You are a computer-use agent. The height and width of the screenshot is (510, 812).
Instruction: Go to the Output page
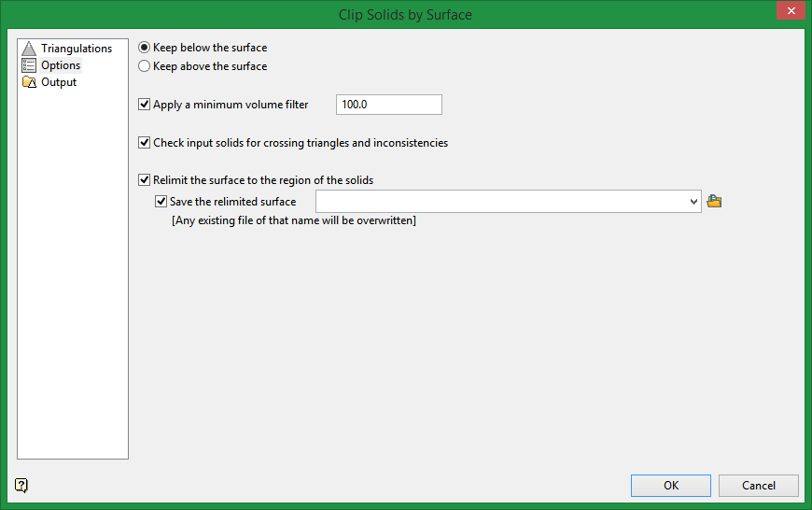(59, 82)
